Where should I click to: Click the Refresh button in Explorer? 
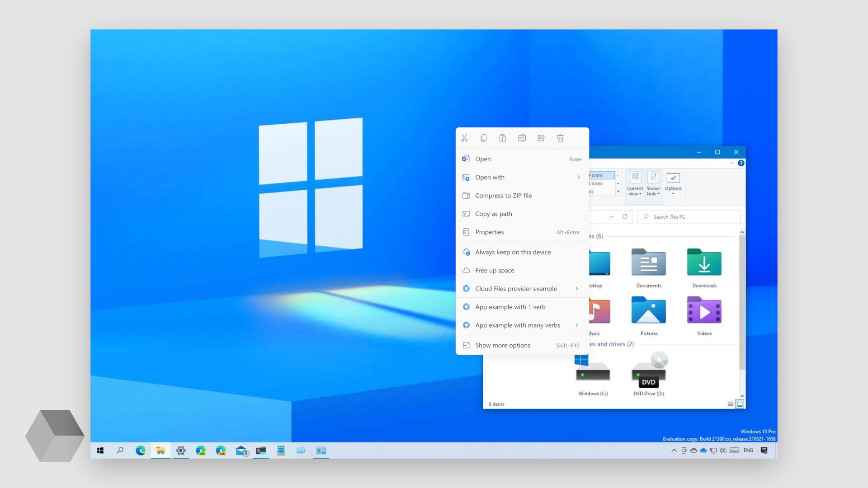(625, 217)
